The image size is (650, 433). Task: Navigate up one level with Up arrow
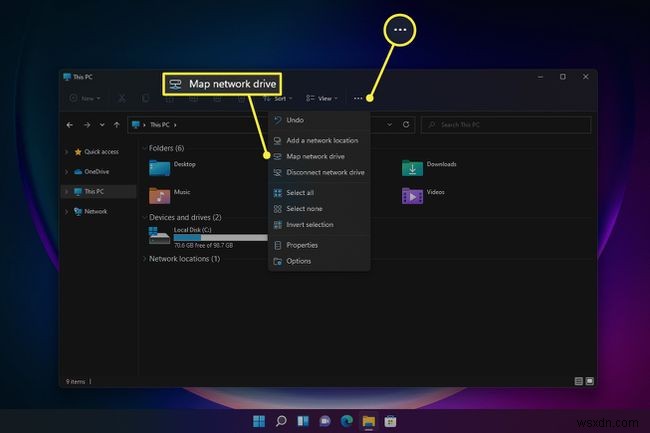pos(116,125)
